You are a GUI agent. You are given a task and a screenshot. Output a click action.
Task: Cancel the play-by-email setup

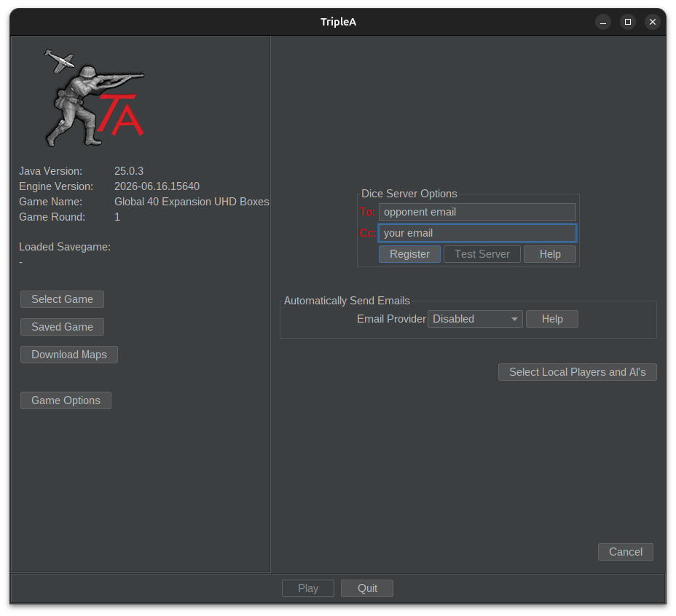625,552
